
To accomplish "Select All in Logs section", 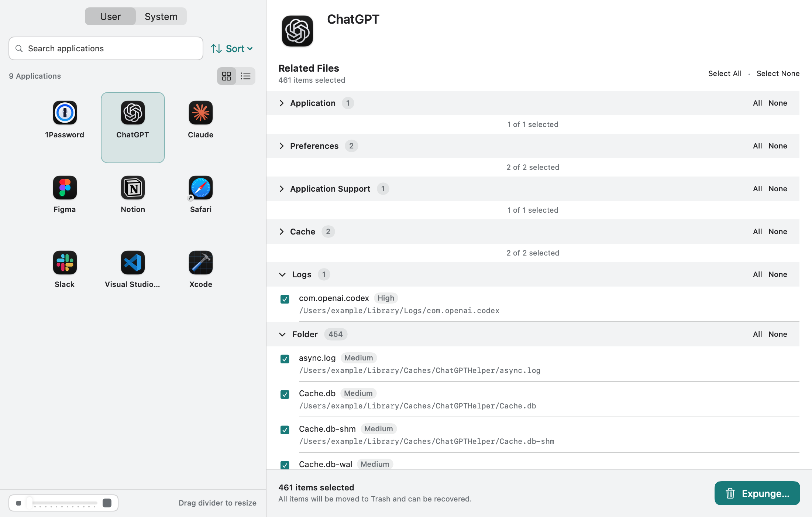I will pyautogui.click(x=757, y=274).
